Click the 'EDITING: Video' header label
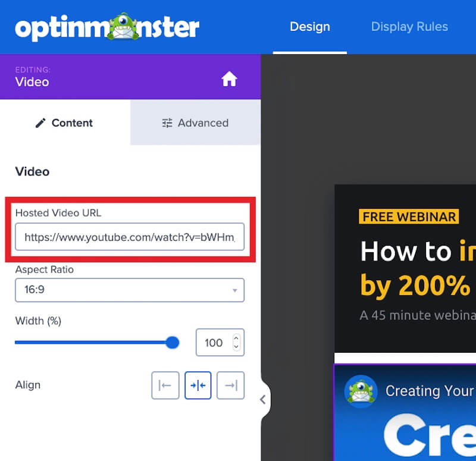Screen dimensions: 476x461 [33, 77]
